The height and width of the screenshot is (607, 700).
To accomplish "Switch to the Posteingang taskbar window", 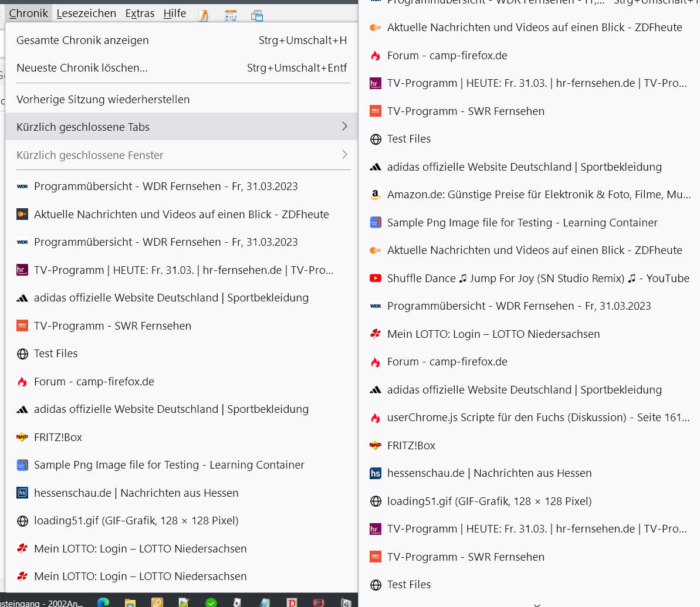I will click(x=41, y=602).
